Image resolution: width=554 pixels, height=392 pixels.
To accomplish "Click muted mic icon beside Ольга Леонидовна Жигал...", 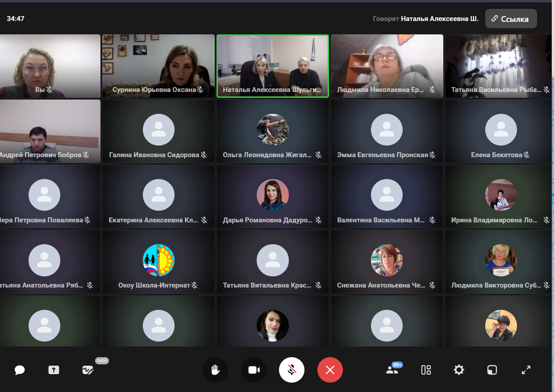I will coord(318,155).
